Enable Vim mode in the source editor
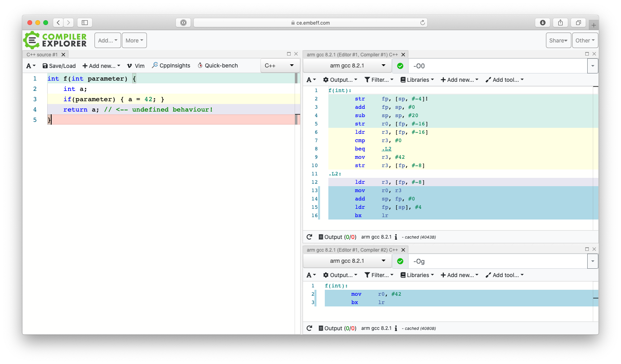Viewport: 621px width, 364px height. [135, 65]
